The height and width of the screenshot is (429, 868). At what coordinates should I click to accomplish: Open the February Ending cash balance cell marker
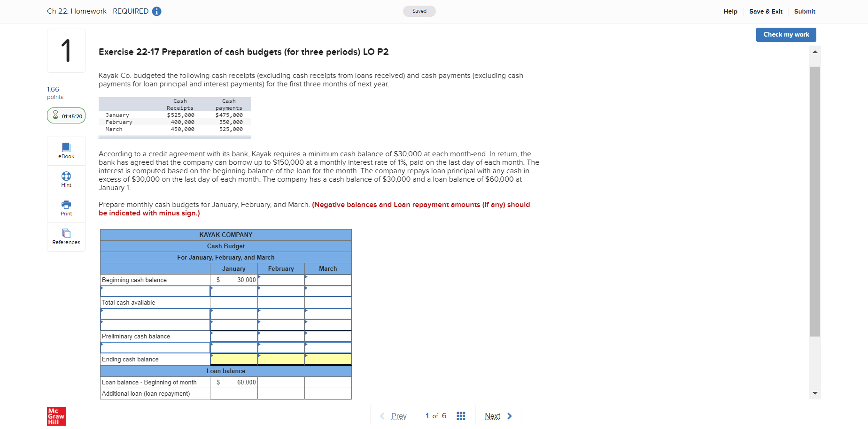coord(259,356)
